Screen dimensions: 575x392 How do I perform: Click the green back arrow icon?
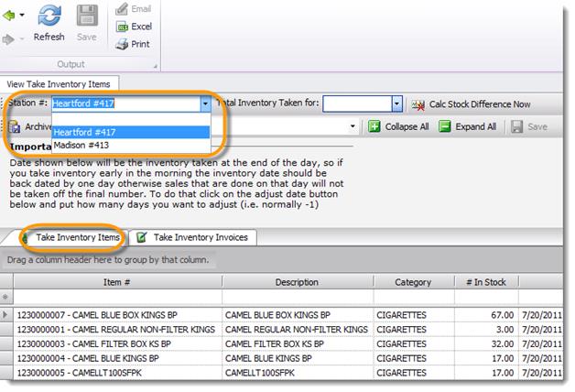[10, 16]
